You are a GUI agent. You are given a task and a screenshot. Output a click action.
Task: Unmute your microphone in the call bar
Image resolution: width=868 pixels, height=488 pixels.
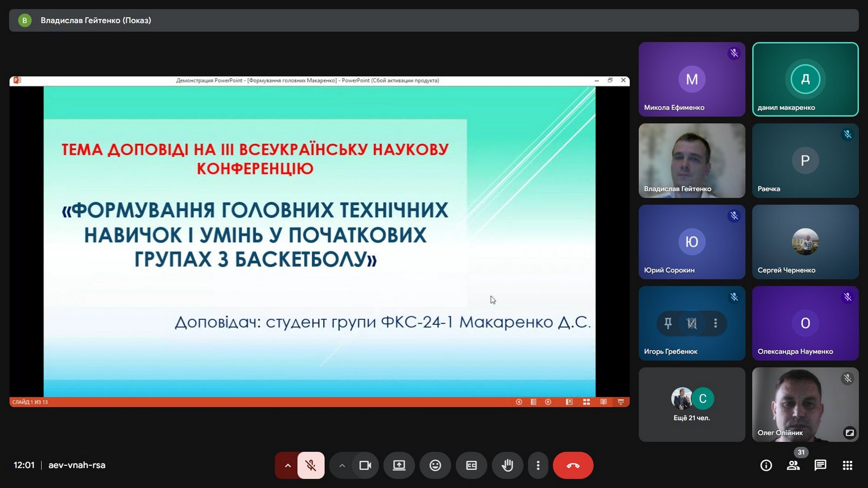[311, 465]
